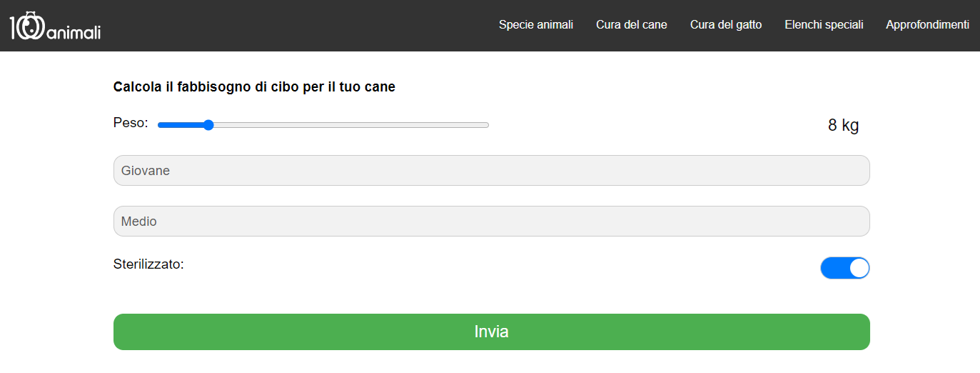This screenshot has height=373, width=980.
Task: Click the Sterilizzato label text
Action: pos(148,264)
